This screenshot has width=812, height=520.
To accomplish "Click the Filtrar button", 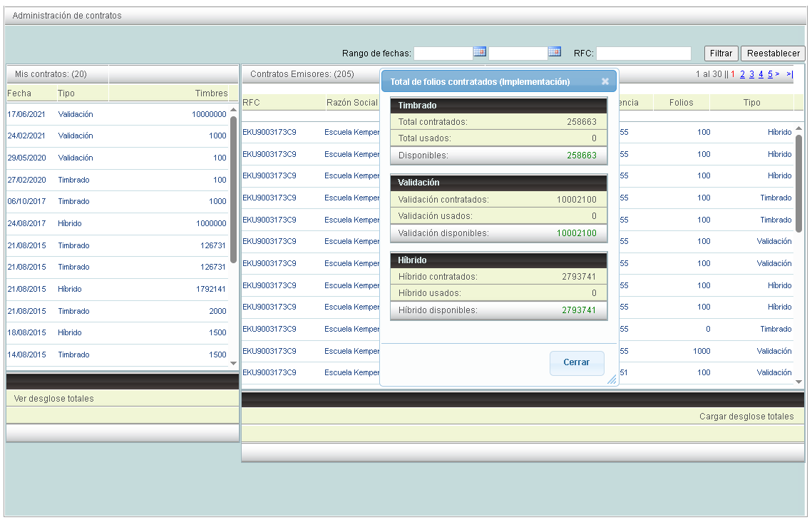I will [x=721, y=53].
